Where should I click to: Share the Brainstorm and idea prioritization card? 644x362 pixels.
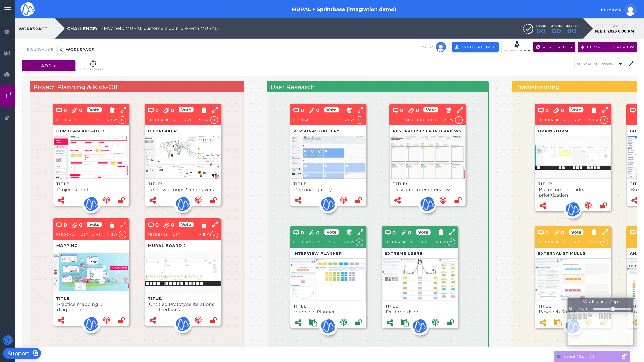click(543, 206)
